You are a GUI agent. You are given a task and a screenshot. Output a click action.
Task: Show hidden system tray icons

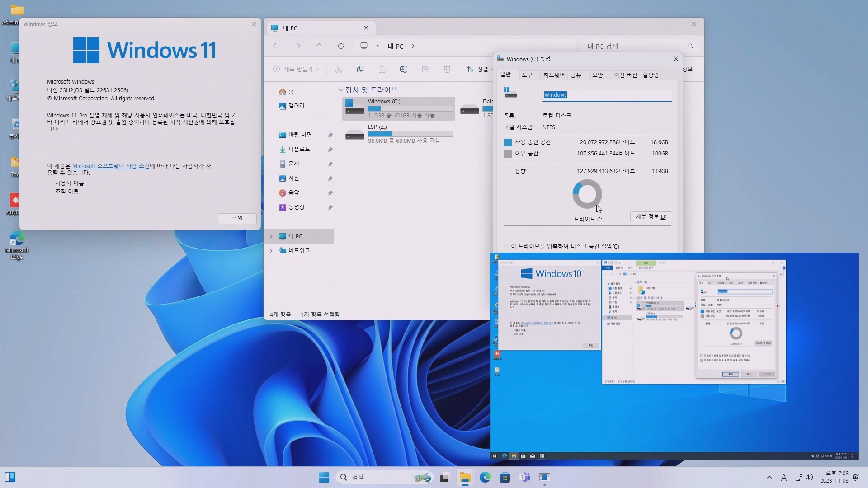(769, 477)
